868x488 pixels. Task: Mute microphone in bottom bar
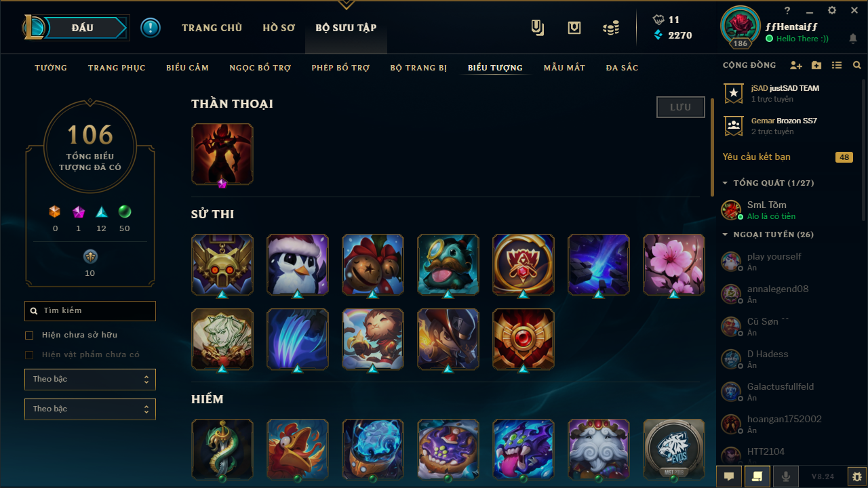[x=786, y=476]
